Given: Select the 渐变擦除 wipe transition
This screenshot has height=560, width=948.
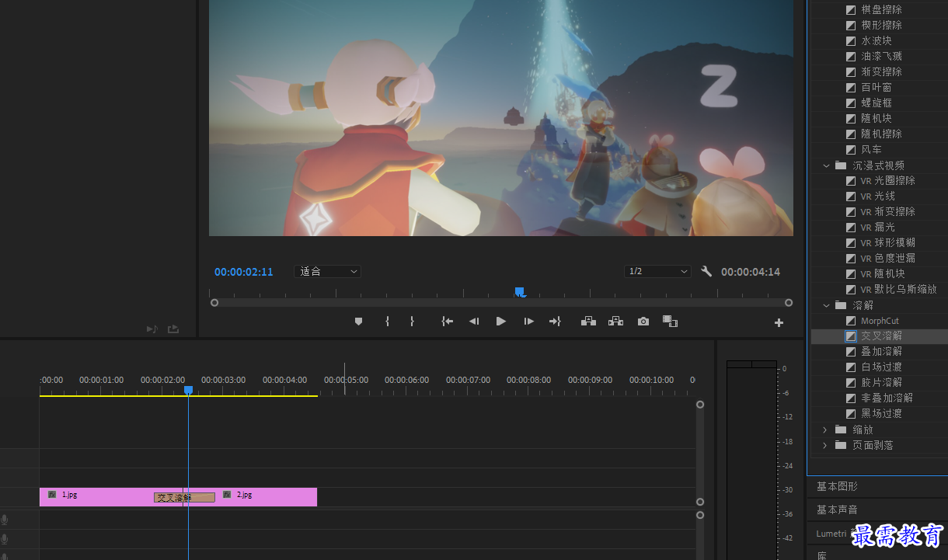Looking at the screenshot, I should pos(881,71).
